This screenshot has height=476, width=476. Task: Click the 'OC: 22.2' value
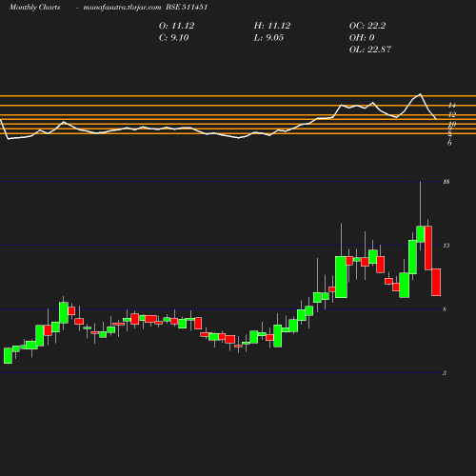coord(367,26)
